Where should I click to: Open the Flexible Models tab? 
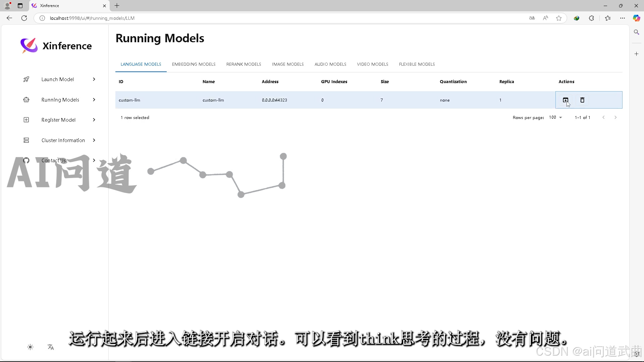pyautogui.click(x=417, y=64)
